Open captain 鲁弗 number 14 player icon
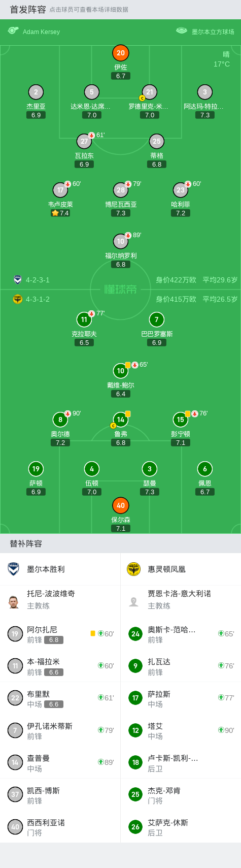Viewport: 241px width, 868px height. (121, 420)
